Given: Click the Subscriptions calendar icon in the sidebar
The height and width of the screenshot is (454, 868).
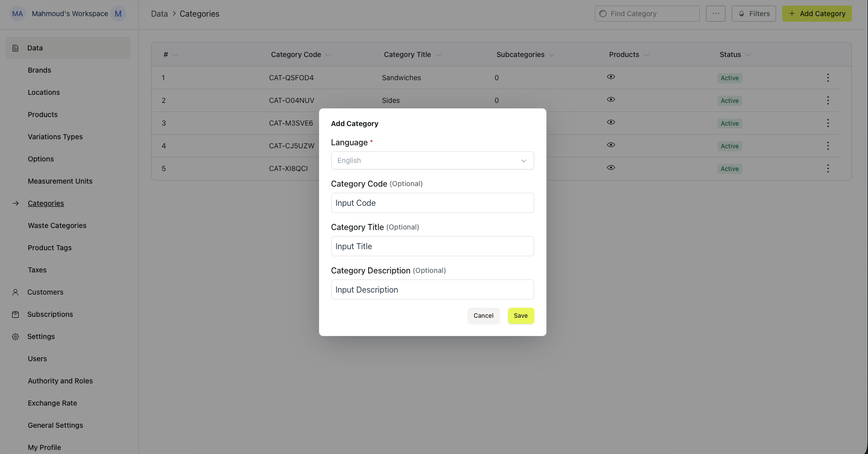Looking at the screenshot, I should (16, 314).
